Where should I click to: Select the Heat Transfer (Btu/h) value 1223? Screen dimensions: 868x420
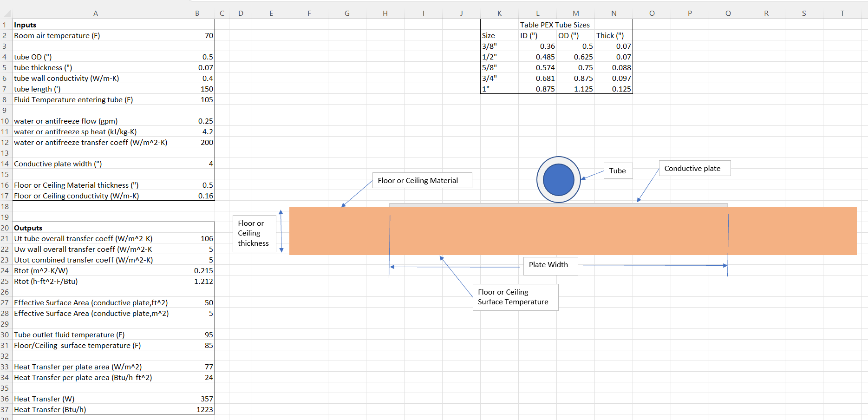click(x=197, y=410)
